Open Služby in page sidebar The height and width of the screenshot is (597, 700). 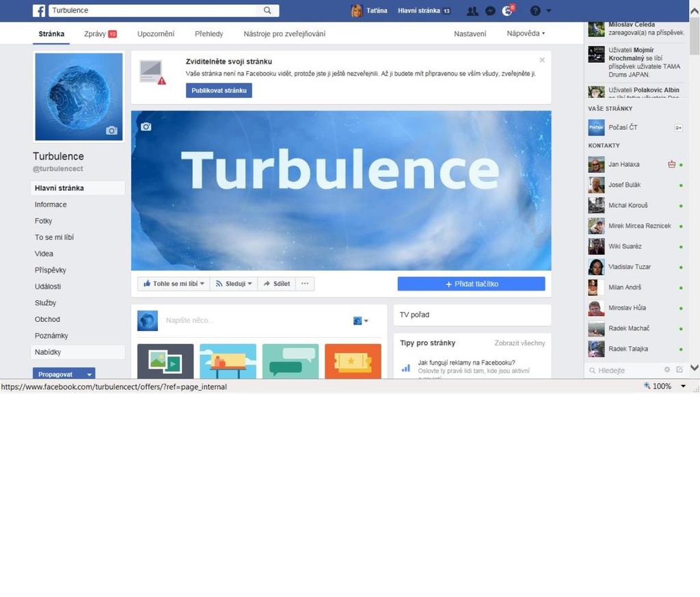tap(45, 303)
